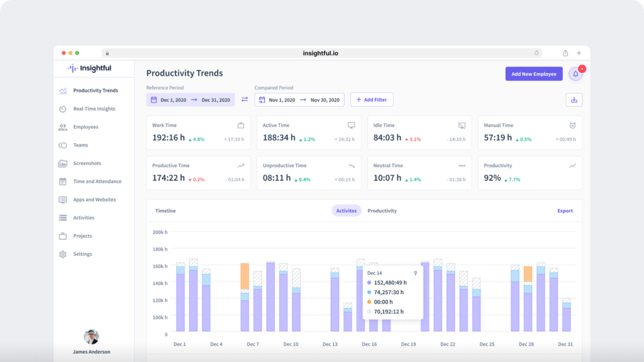Open the Reference Period date picker
This screenshot has width=644, height=362.
[x=191, y=100]
